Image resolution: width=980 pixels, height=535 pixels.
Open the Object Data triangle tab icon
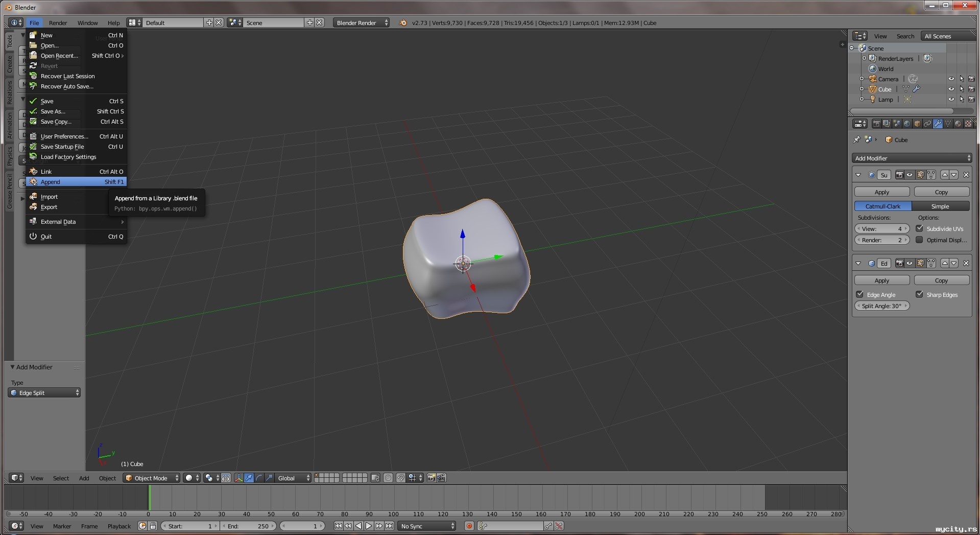tap(948, 124)
